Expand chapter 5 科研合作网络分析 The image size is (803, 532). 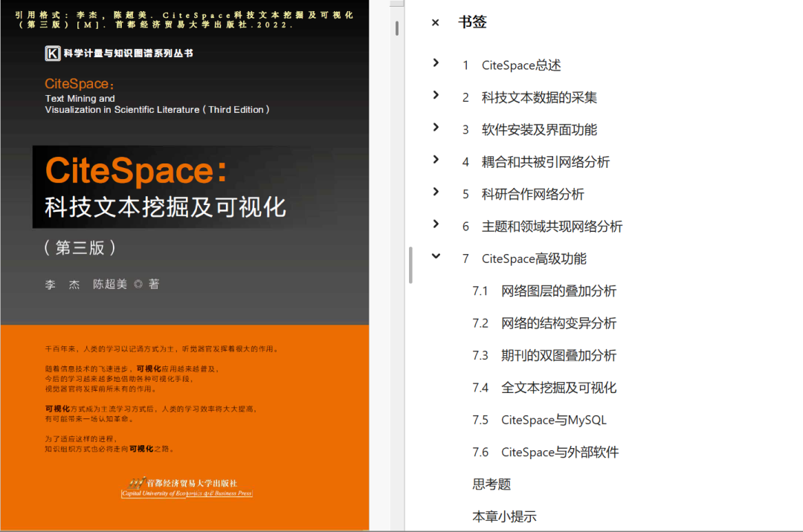(436, 192)
